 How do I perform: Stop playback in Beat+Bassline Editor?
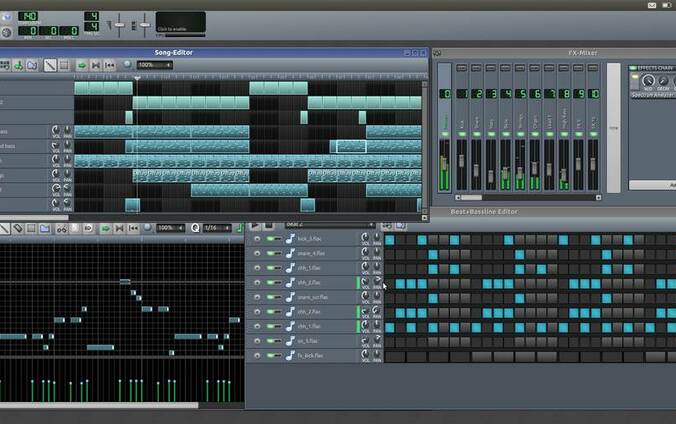(x=269, y=226)
